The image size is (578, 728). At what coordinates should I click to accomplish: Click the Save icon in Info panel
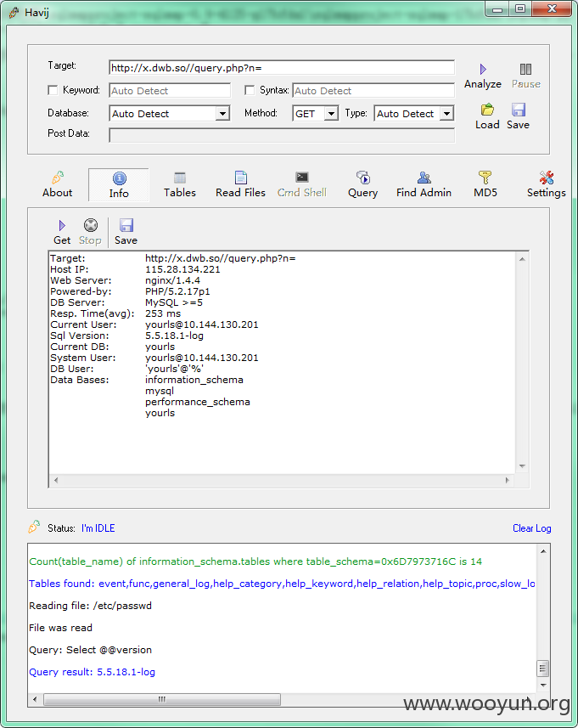click(x=126, y=225)
